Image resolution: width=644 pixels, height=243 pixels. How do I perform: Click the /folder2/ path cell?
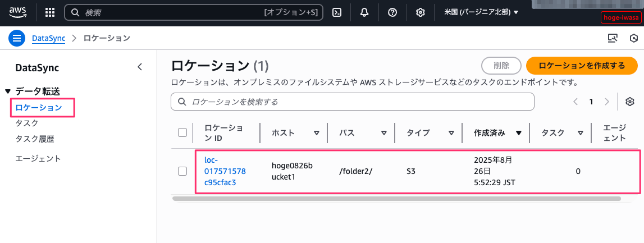tap(355, 172)
